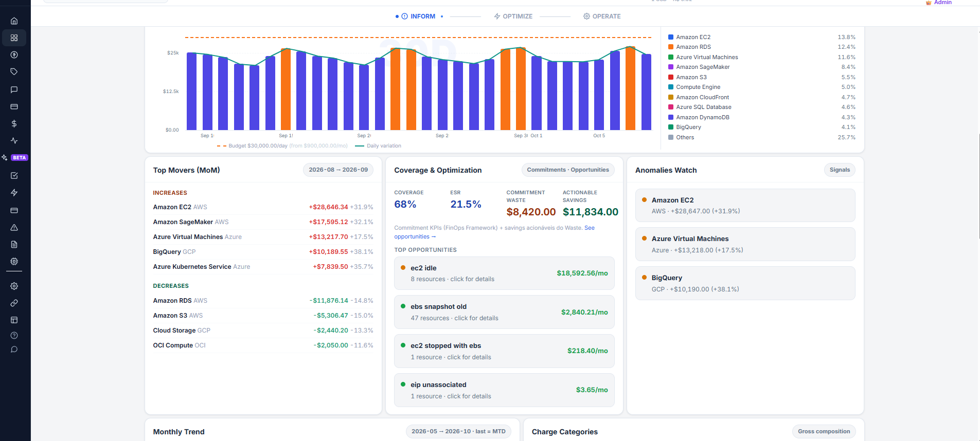Select the OCI Compute row under Decreases

click(263, 345)
